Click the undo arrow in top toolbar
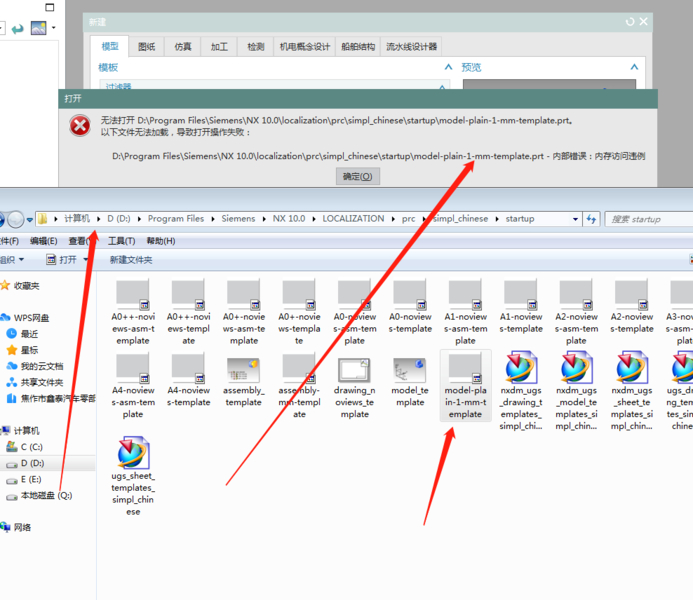Screen dimensions: 693x600 coord(18,29)
